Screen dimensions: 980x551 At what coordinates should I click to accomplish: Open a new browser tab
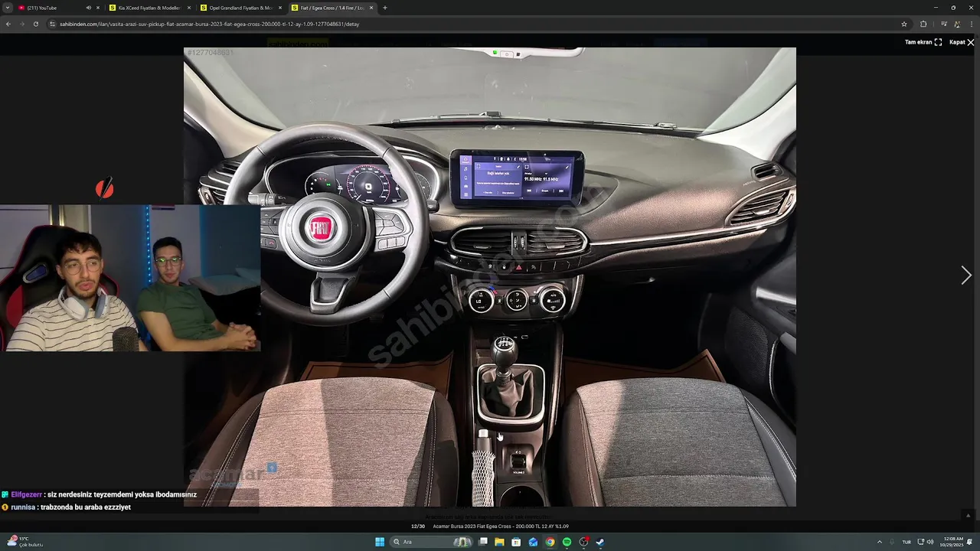[x=384, y=8]
